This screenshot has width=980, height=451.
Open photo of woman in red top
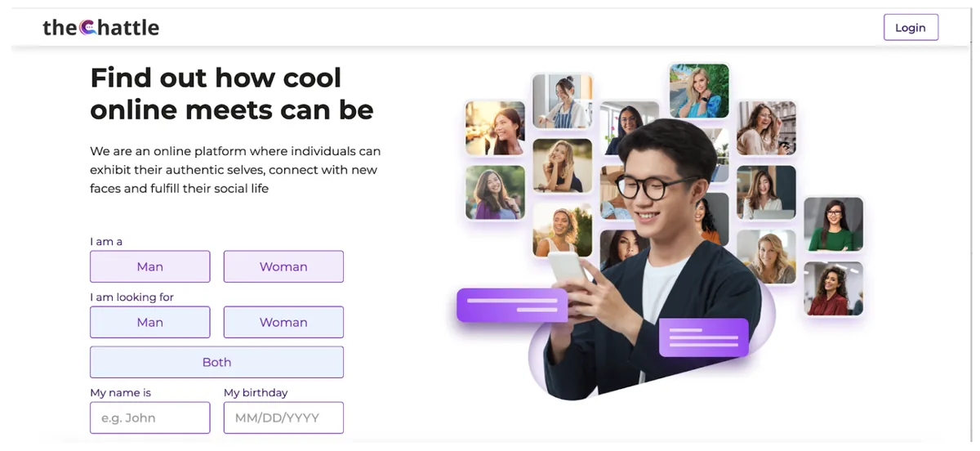(x=833, y=288)
